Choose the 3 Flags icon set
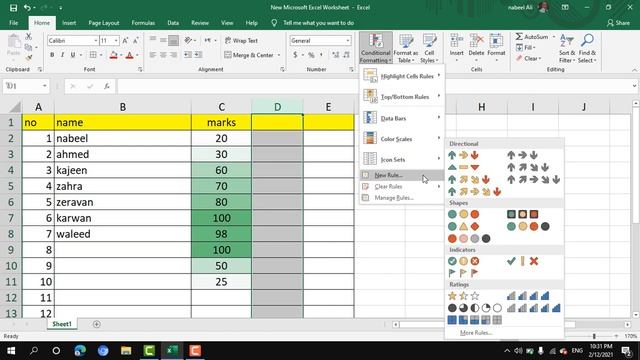 463,273
